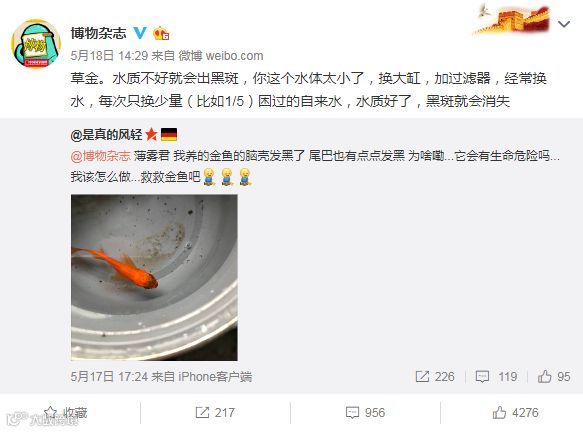The image size is (583, 432).
Task: Click the Great Wall card decoration
Action: point(512,19)
